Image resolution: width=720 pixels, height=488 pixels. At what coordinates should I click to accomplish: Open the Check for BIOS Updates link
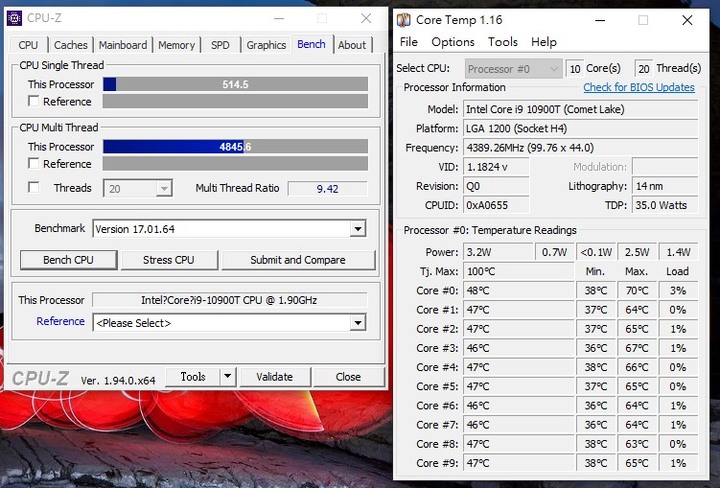[x=639, y=87]
